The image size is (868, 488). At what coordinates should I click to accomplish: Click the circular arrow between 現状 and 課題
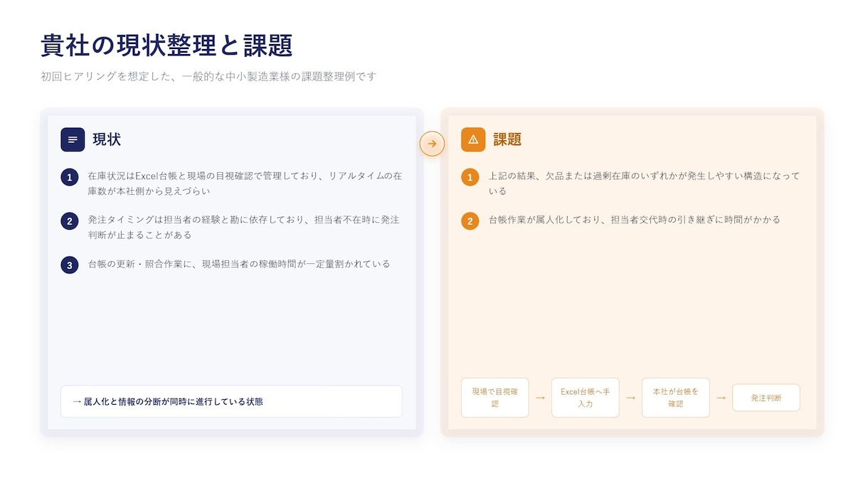tap(432, 144)
